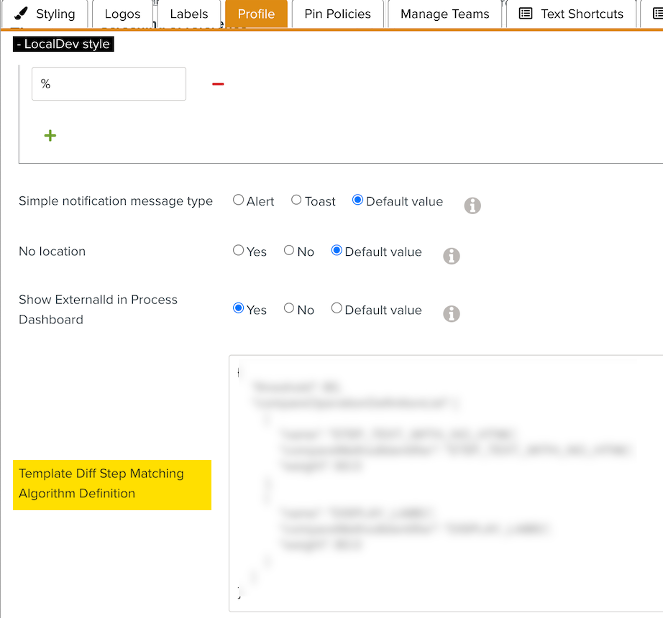This screenshot has height=618, width=664.
Task: Click the green plus add icon
Action: pos(50,135)
